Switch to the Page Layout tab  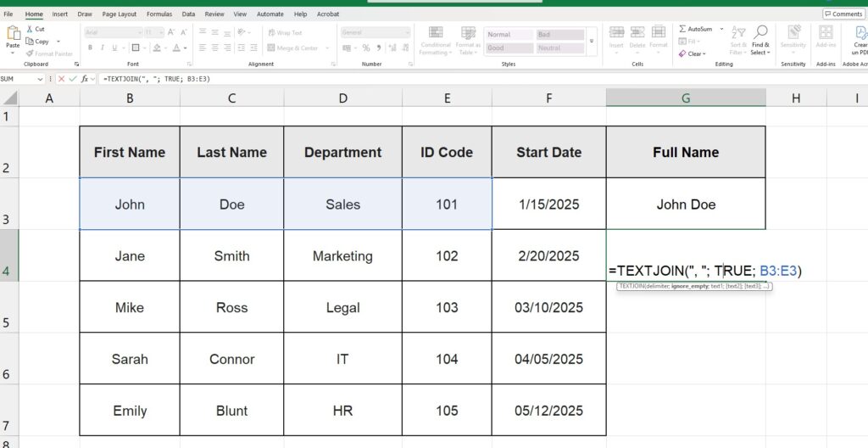pyautogui.click(x=119, y=14)
